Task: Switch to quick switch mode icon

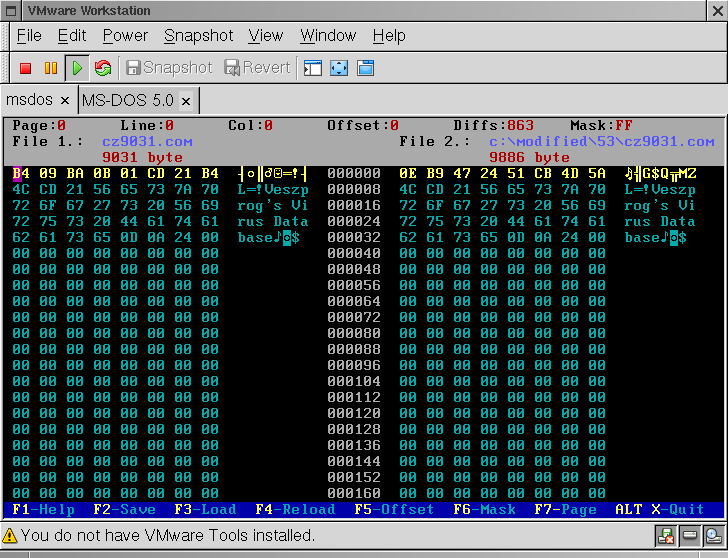Action: click(x=365, y=68)
